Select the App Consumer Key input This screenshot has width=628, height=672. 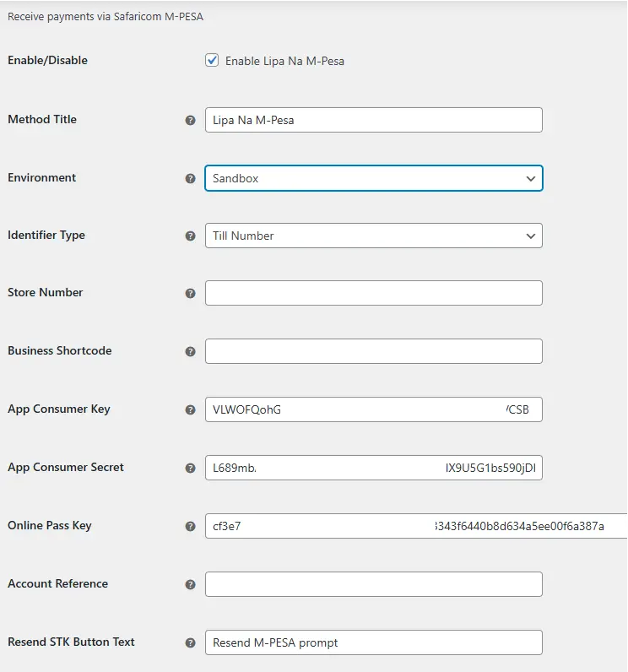pos(374,409)
